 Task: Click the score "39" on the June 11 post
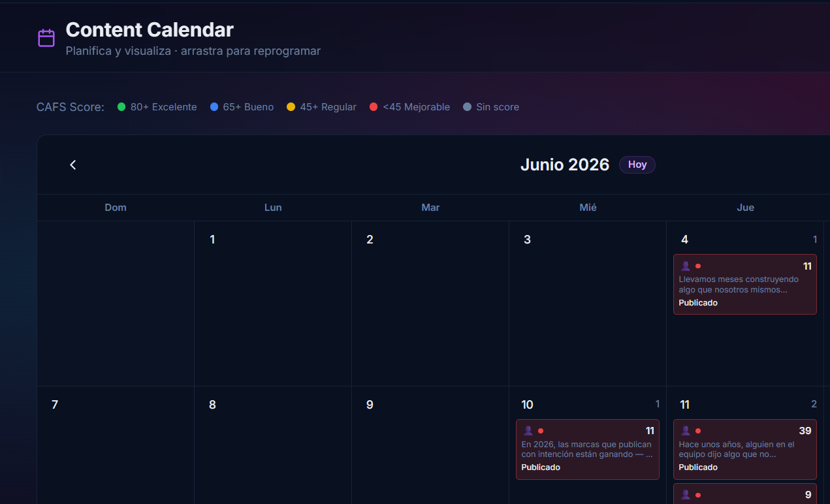point(805,431)
